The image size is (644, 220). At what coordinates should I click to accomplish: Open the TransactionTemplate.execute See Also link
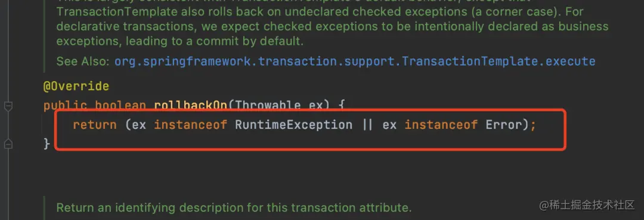(355, 61)
